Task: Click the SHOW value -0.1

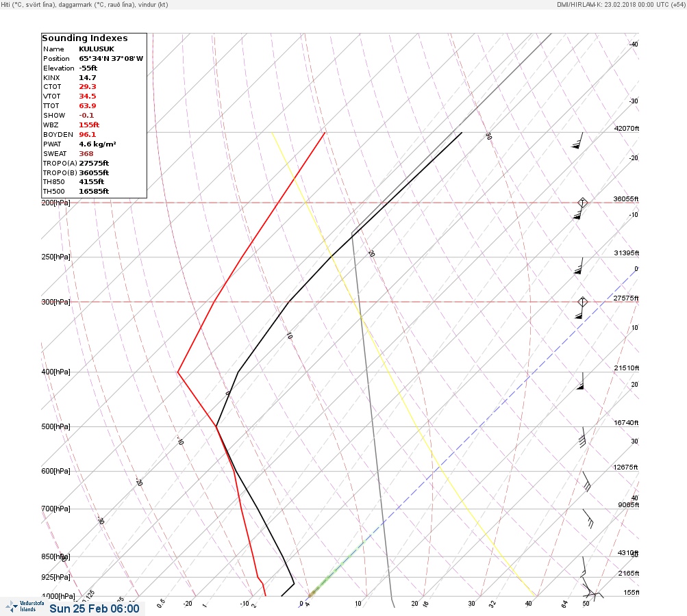Action: click(86, 115)
